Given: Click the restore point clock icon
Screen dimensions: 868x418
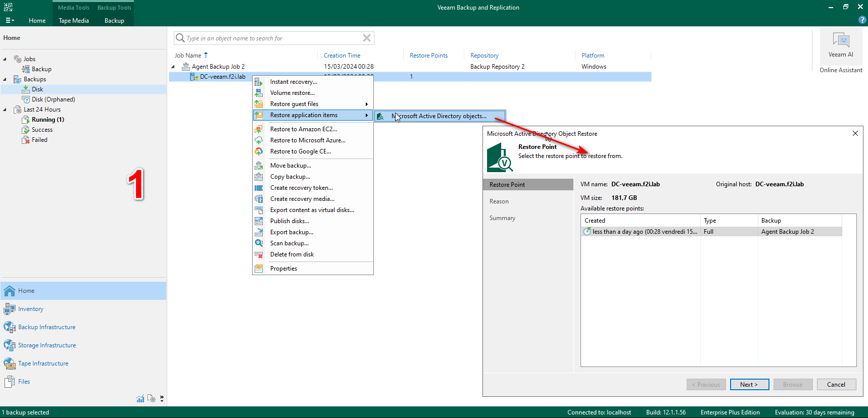Looking at the screenshot, I should coord(587,232).
